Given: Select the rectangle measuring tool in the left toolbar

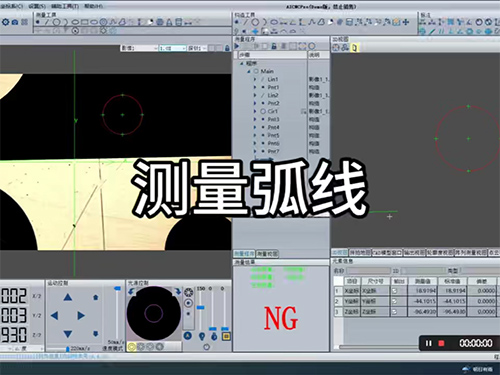Looking at the screenshot, I should [x=85, y=22].
